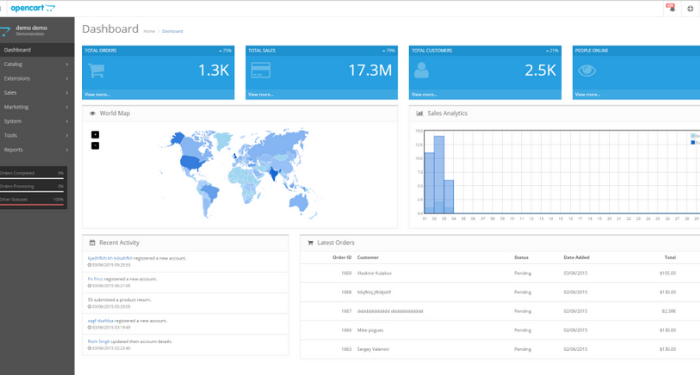Click the Home breadcrumb link

tap(149, 31)
